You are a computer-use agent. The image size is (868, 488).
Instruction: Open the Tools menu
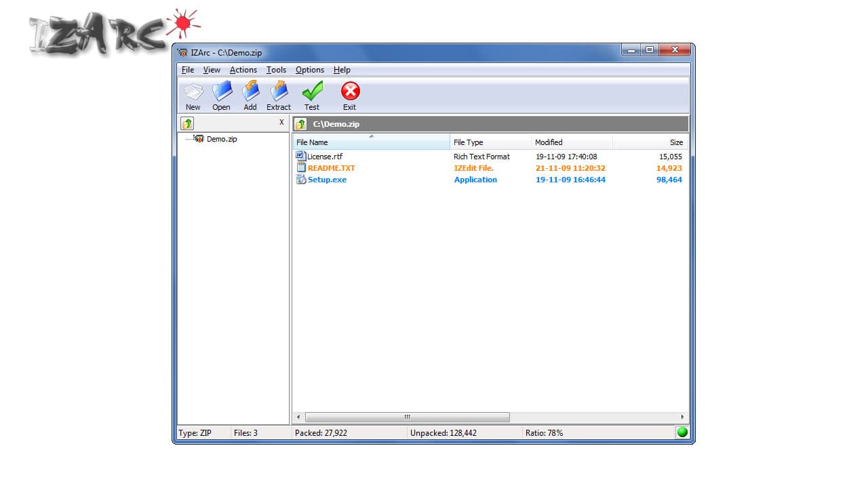pos(276,70)
